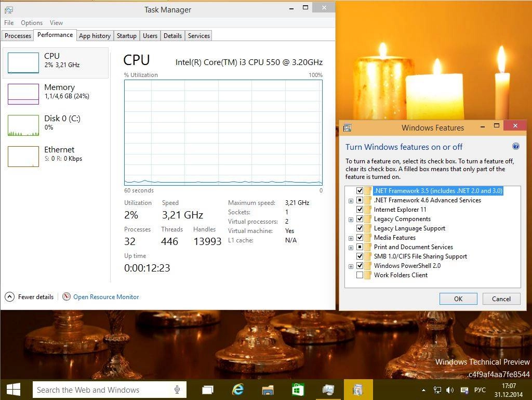This screenshot has height=400, width=532.
Task: Expand Media Features tree node
Action: tap(351, 238)
